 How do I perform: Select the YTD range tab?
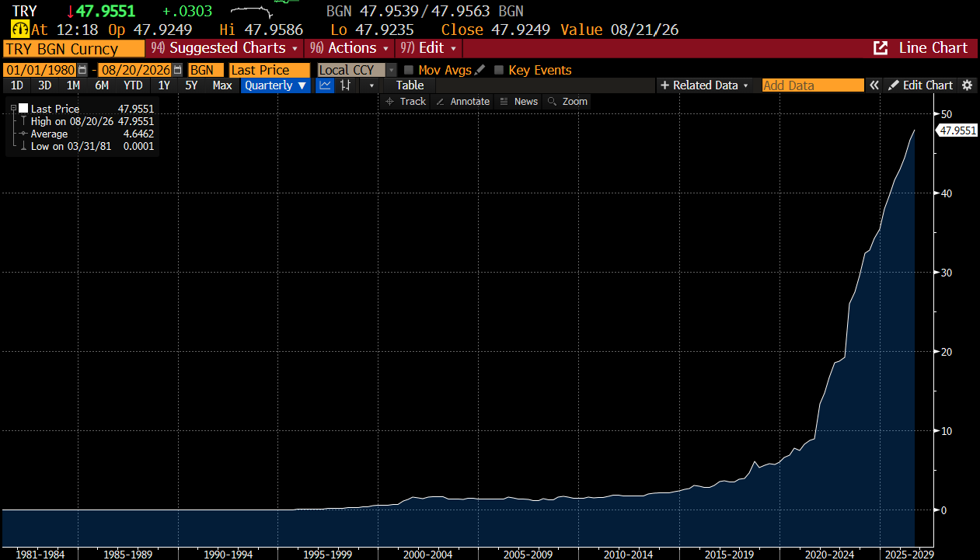[133, 85]
